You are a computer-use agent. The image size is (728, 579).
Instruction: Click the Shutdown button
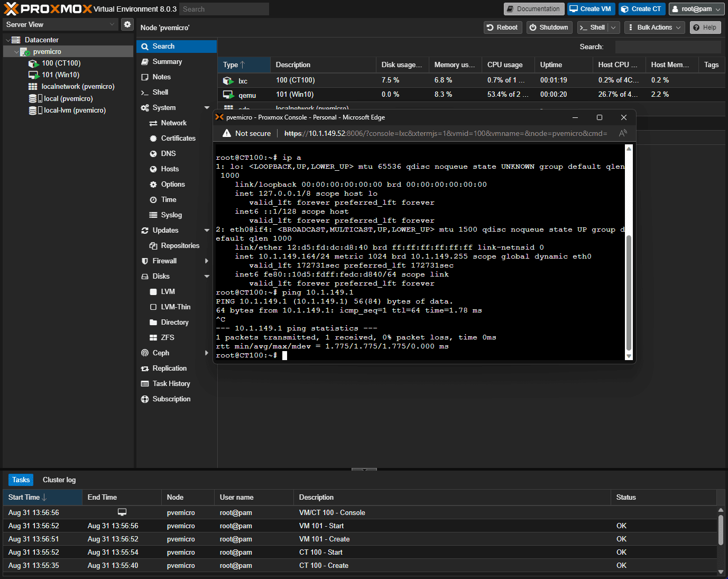549,27
